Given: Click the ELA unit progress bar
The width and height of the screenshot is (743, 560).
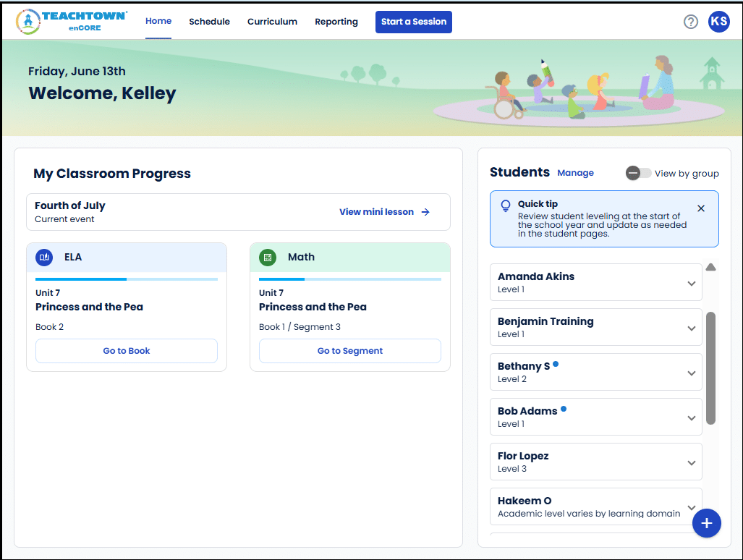Looking at the screenshot, I should coord(127,279).
